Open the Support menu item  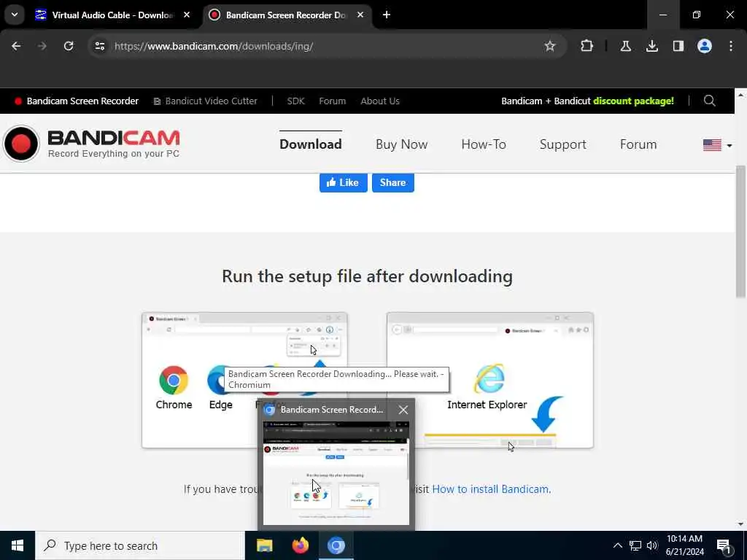[562, 144]
